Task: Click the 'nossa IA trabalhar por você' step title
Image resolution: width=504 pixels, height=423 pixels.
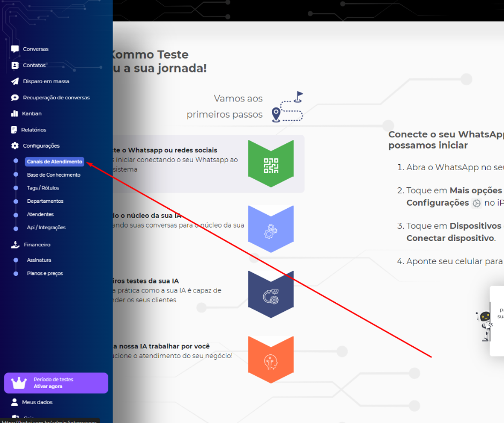Action: (161, 346)
